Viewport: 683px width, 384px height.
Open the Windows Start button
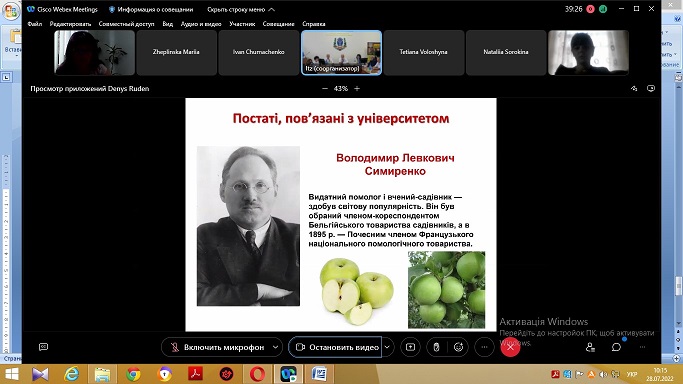click(12, 374)
